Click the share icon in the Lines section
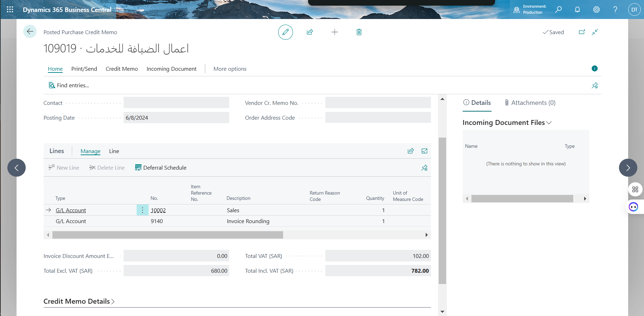The image size is (644, 316). tap(411, 151)
